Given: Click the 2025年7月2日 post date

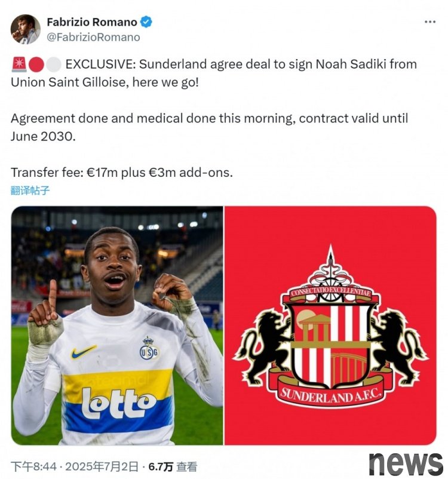Looking at the screenshot, I should (x=102, y=466).
